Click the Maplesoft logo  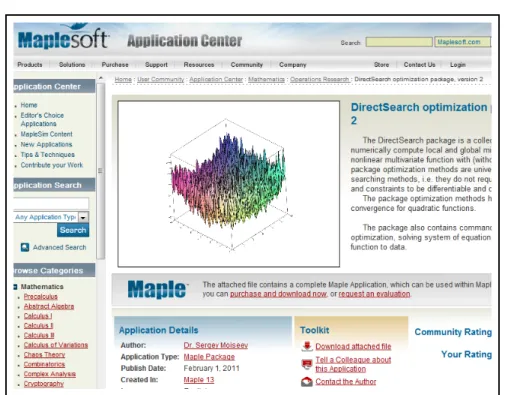coord(63,37)
